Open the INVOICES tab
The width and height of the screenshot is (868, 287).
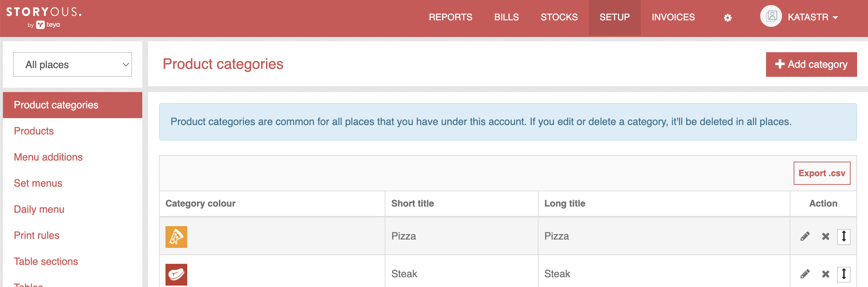pyautogui.click(x=673, y=17)
